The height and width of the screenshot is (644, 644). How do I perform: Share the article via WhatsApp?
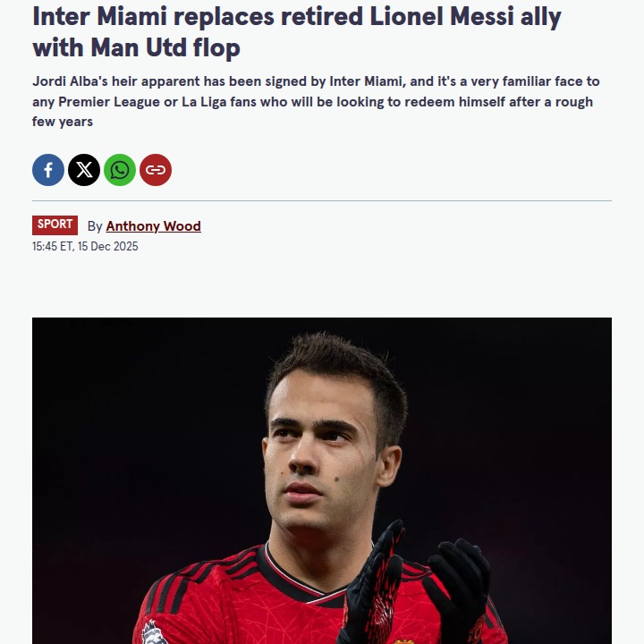(x=120, y=170)
